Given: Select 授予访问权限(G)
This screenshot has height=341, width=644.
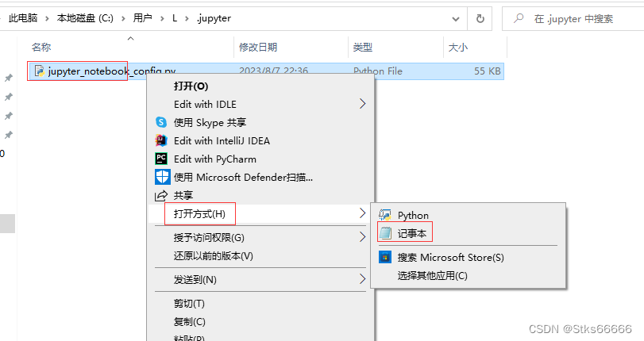Looking at the screenshot, I should [209, 238].
